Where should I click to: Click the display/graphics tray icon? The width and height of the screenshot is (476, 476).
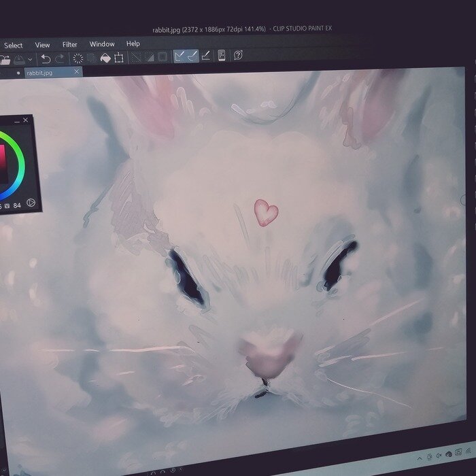tap(458, 453)
